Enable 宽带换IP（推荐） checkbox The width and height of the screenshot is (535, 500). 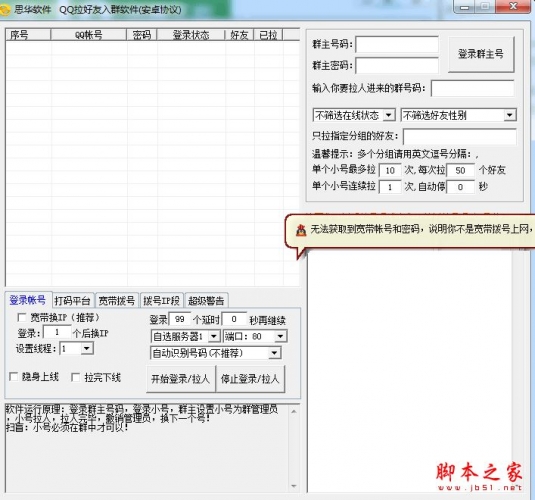[22, 317]
